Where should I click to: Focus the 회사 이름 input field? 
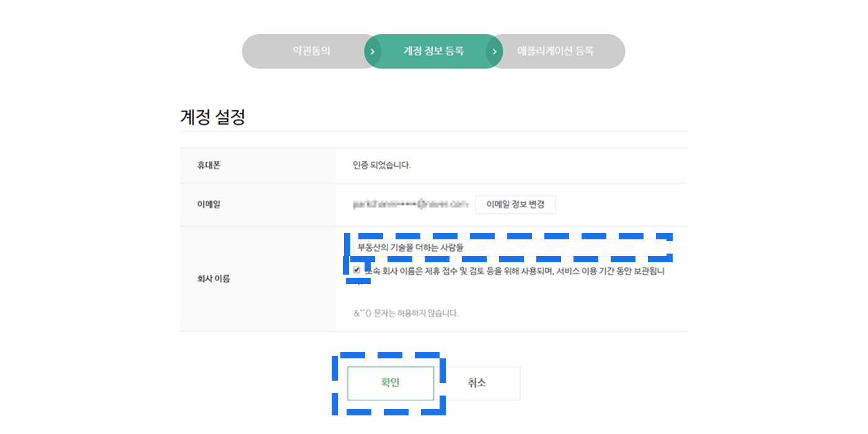coord(511,247)
